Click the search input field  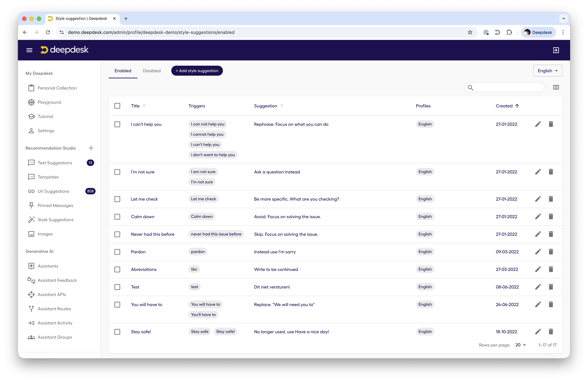pyautogui.click(x=508, y=87)
